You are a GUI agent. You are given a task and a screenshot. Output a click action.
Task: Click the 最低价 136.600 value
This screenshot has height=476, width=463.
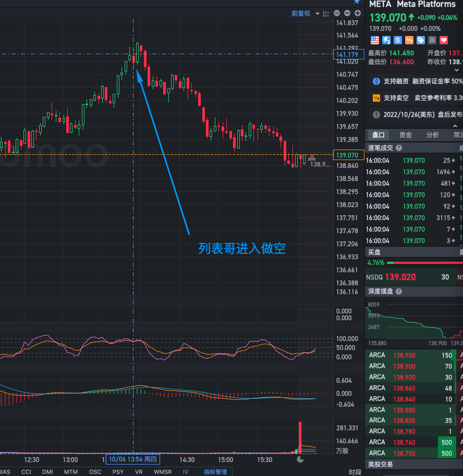click(x=401, y=62)
